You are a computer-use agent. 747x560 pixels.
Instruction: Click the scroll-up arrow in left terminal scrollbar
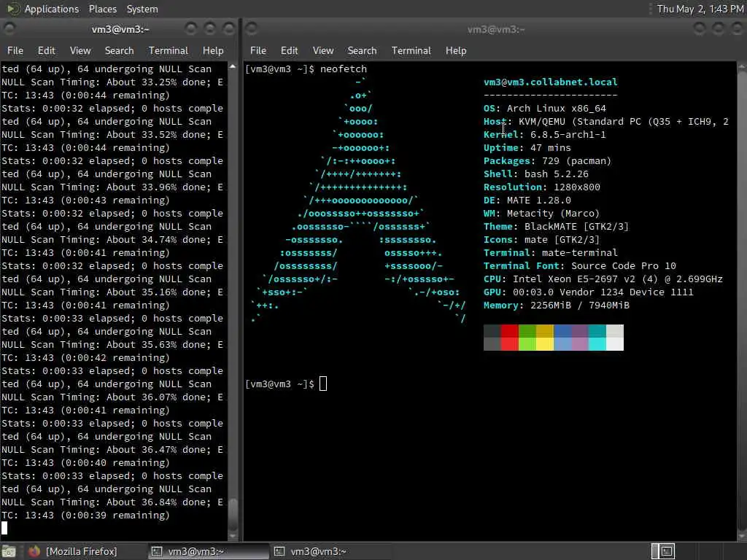(233, 66)
